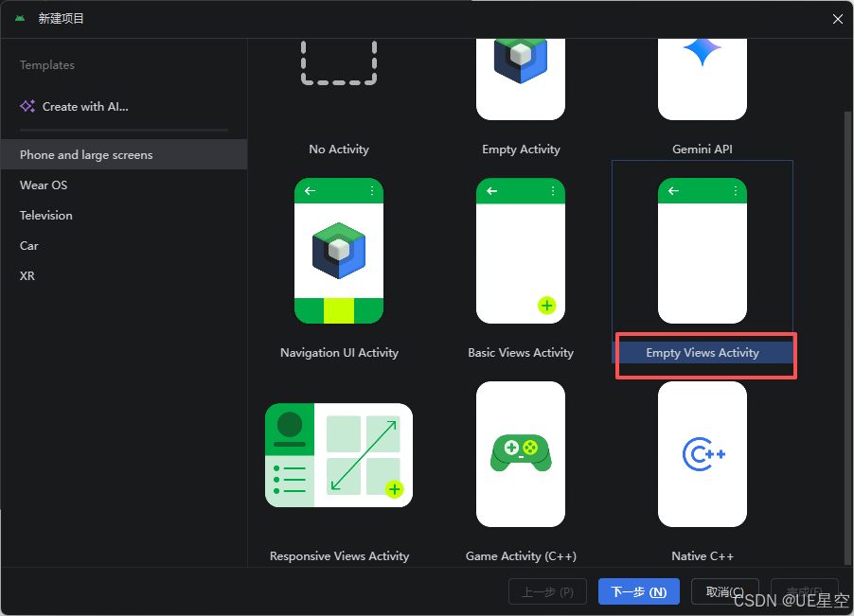The height and width of the screenshot is (616, 854).
Task: Select the Game Activity (C++) thumbnail
Action: (521, 454)
